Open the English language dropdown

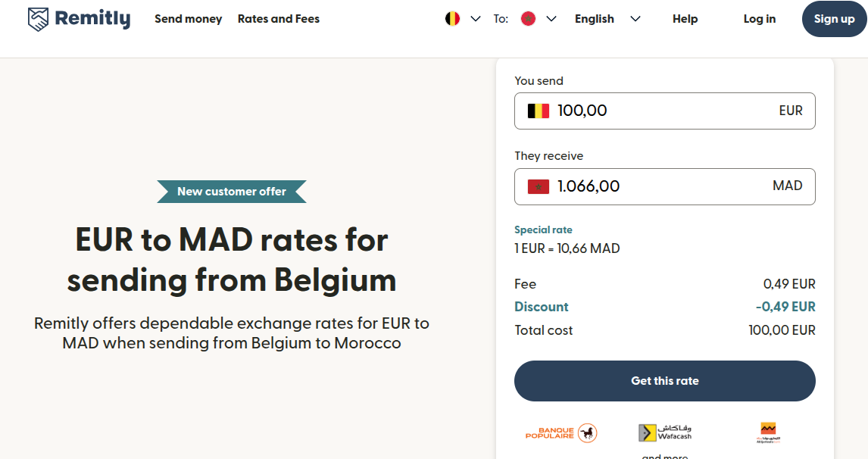click(x=607, y=19)
